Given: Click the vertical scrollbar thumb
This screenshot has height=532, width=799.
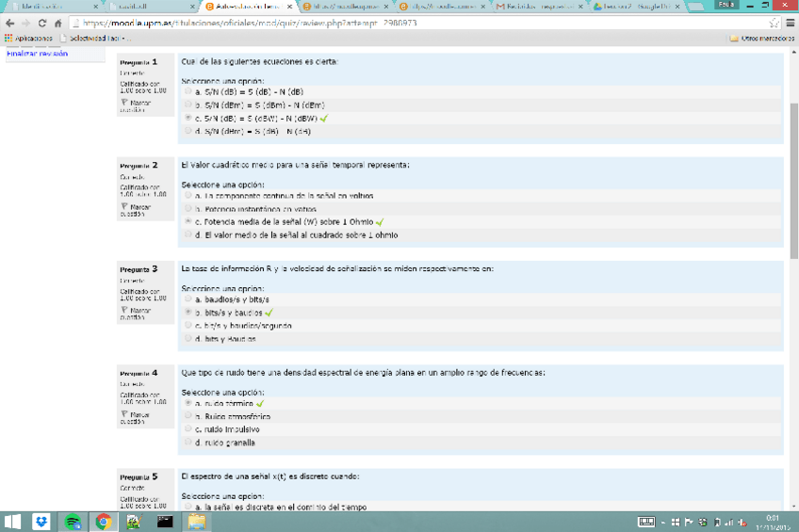Looking at the screenshot, I should coord(794,181).
